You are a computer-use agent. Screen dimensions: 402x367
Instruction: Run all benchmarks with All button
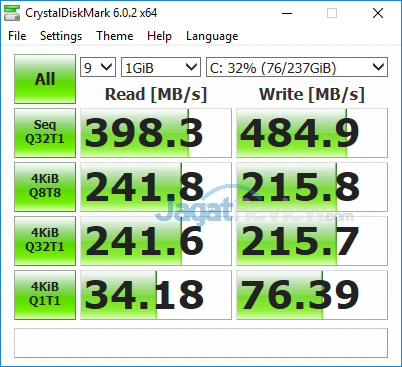(x=45, y=79)
